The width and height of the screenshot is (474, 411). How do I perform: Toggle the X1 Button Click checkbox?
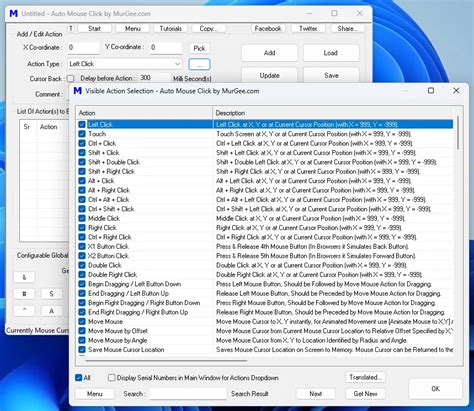pos(82,246)
